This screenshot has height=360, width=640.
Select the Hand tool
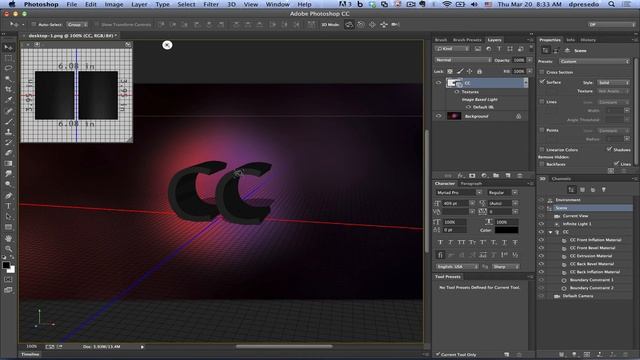(x=8, y=238)
